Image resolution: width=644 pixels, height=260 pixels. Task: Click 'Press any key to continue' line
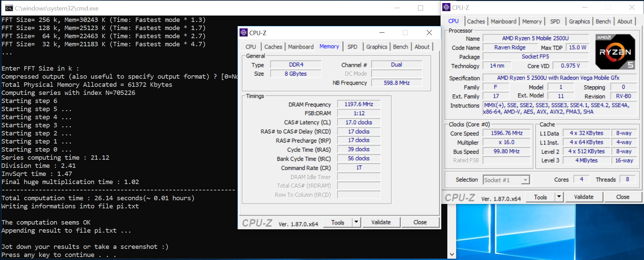tap(59, 255)
